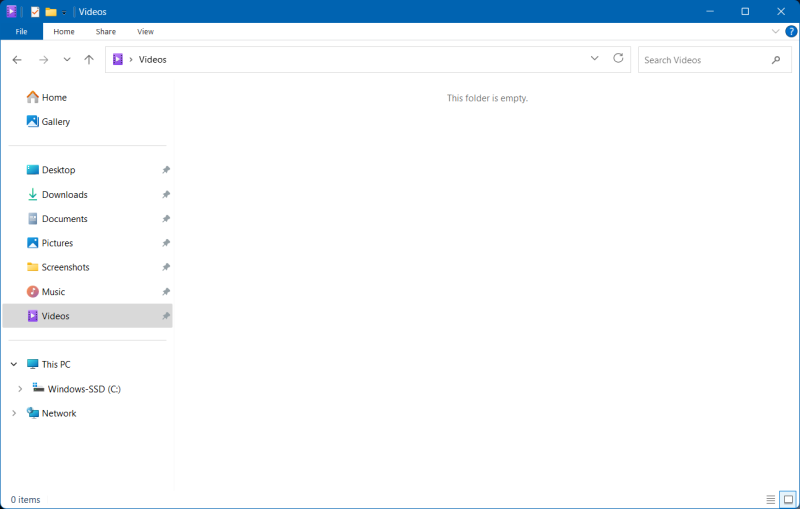Click New Folder icon in title bar
This screenshot has height=509, width=800.
(51, 12)
